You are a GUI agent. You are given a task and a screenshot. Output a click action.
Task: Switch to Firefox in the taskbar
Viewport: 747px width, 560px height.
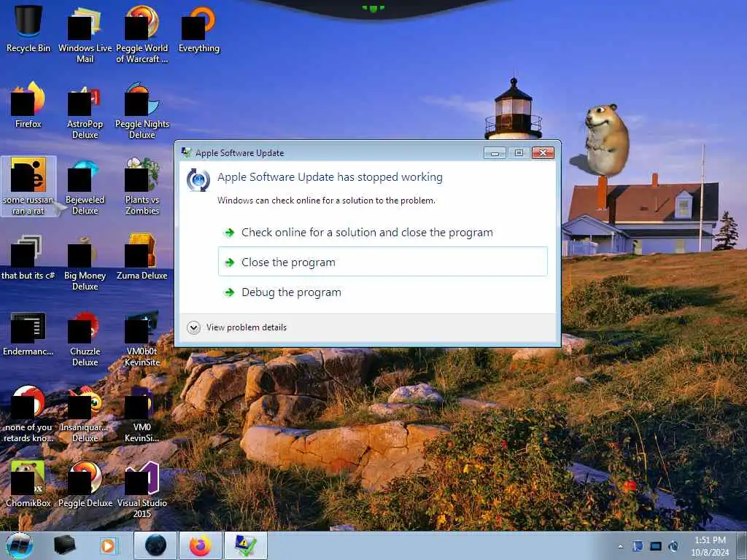pyautogui.click(x=201, y=545)
